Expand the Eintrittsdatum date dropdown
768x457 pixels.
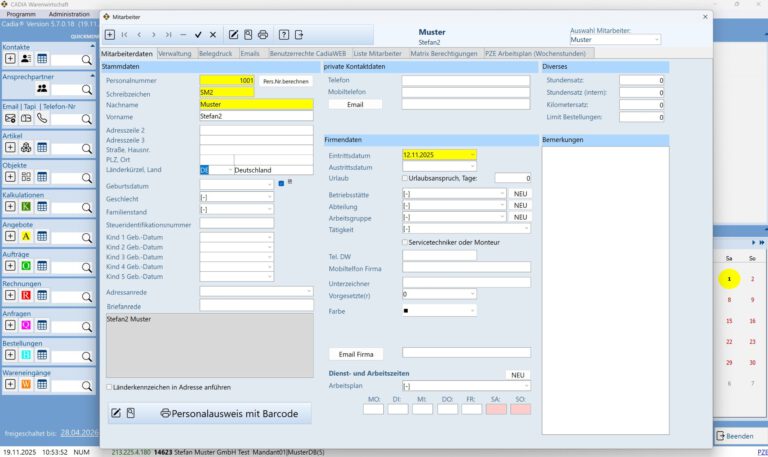point(472,155)
